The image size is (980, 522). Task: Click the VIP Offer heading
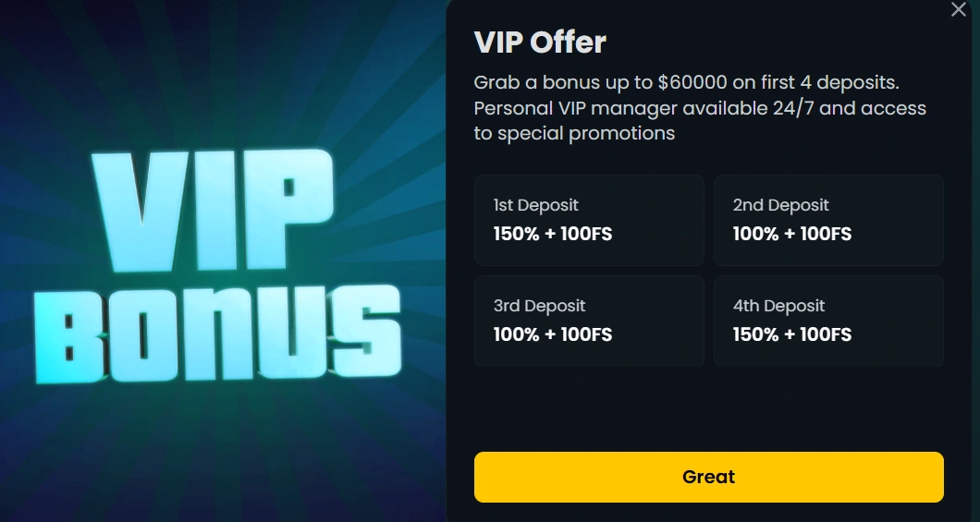click(540, 42)
